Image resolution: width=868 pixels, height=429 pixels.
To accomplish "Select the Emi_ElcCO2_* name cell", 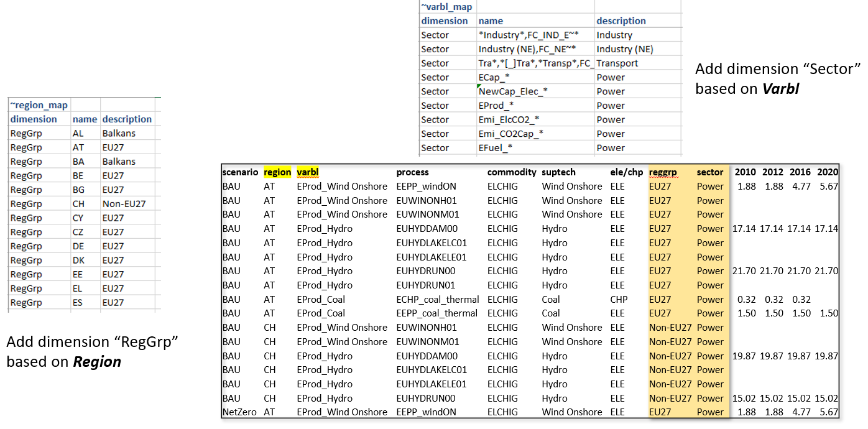I will [x=535, y=120].
